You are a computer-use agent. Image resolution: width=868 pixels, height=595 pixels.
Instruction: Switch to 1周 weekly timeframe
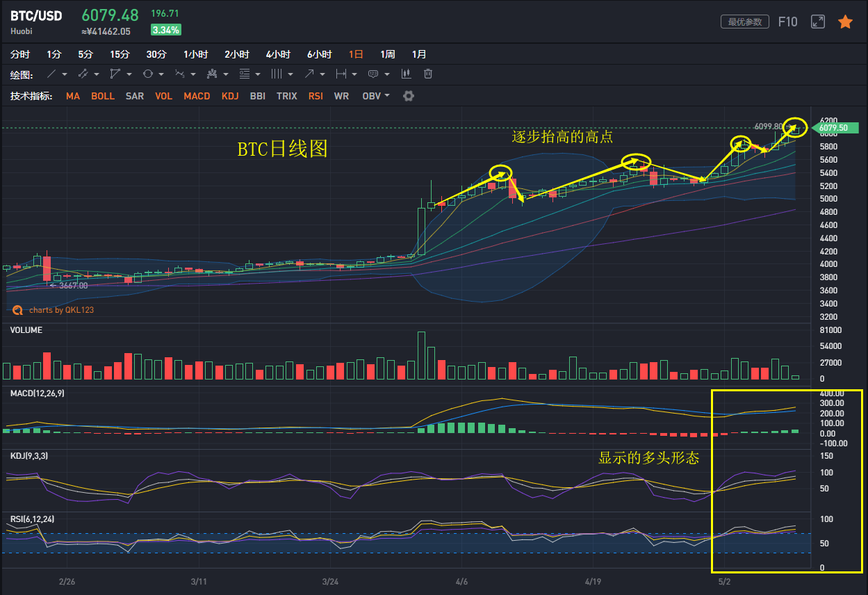(x=388, y=54)
